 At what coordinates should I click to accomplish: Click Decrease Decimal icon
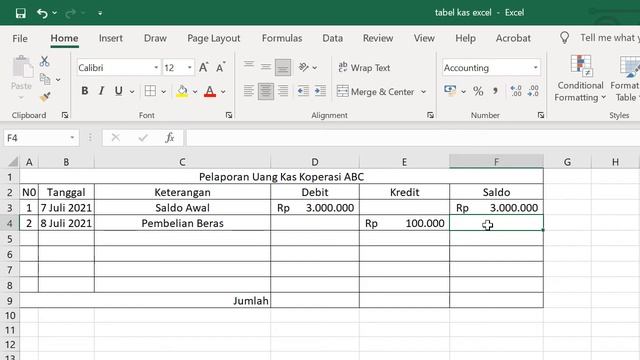[x=533, y=91]
